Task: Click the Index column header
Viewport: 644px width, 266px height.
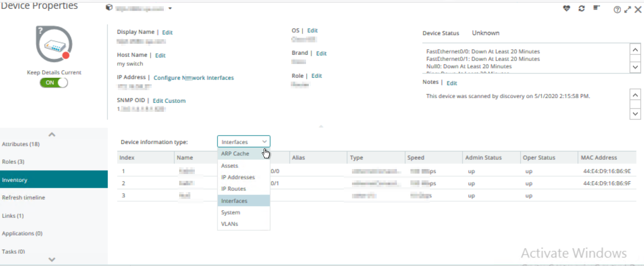Action: pyautogui.click(x=146, y=158)
